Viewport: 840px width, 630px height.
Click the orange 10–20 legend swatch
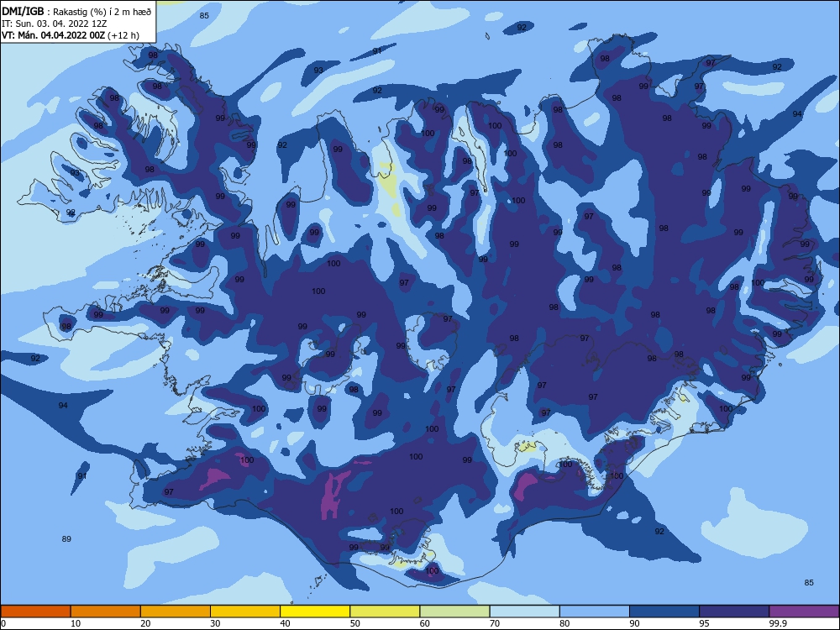(106, 612)
